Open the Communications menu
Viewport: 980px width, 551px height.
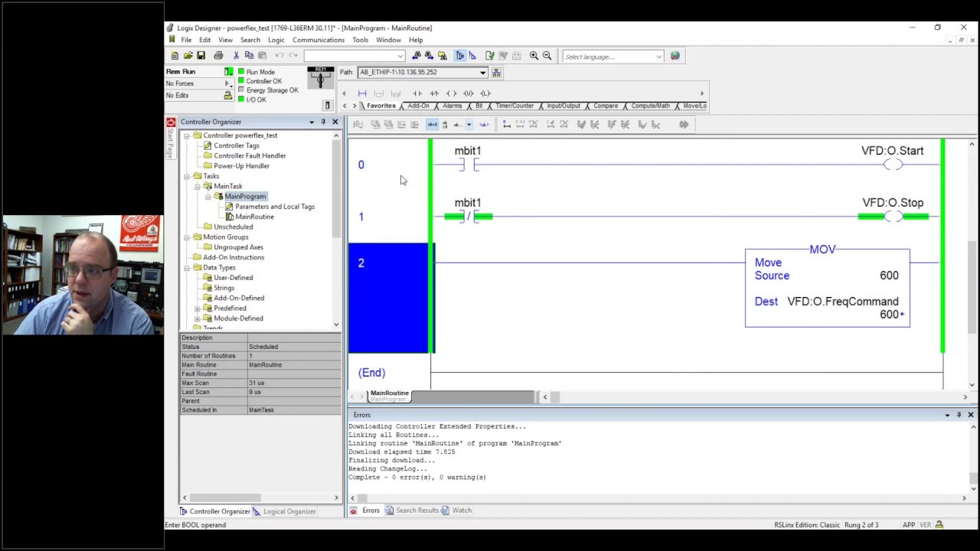click(x=318, y=40)
